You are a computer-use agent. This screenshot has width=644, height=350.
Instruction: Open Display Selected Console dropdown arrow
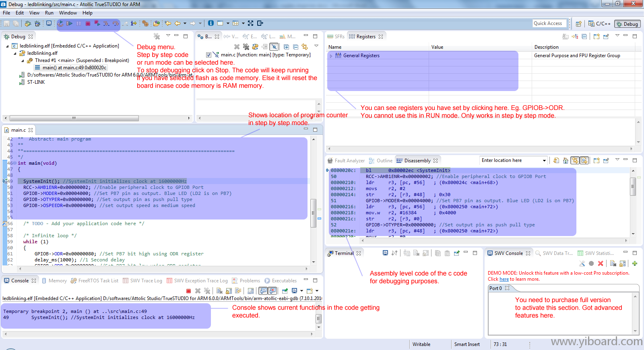pyautogui.click(x=301, y=291)
